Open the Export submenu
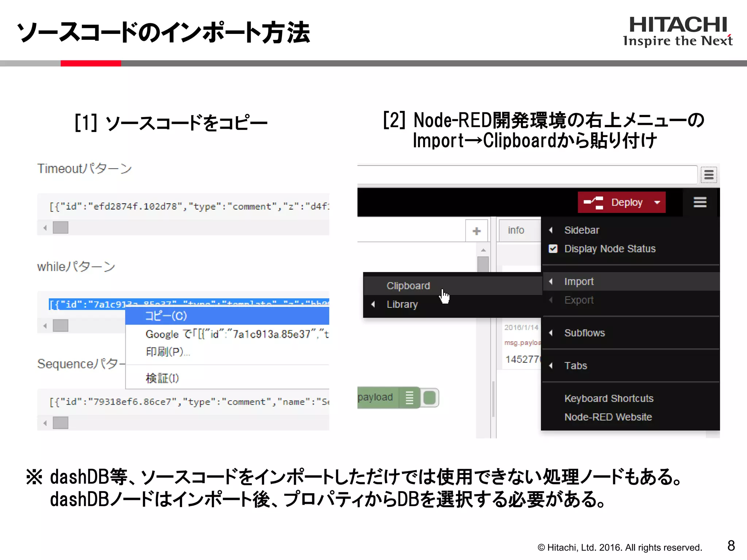This screenshot has width=747, height=560. pos(631,300)
